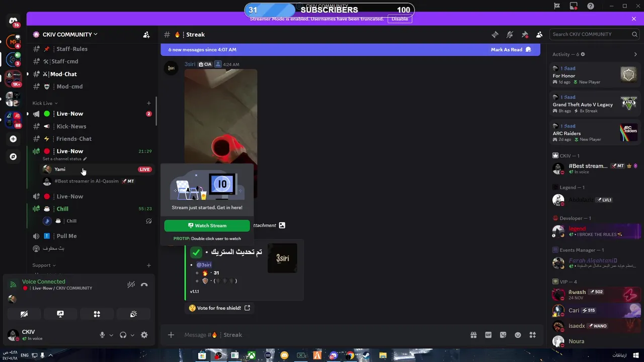The image size is (644, 362).
Task: Dismiss the Streamer Mode banner
Action: [x=633, y=19]
